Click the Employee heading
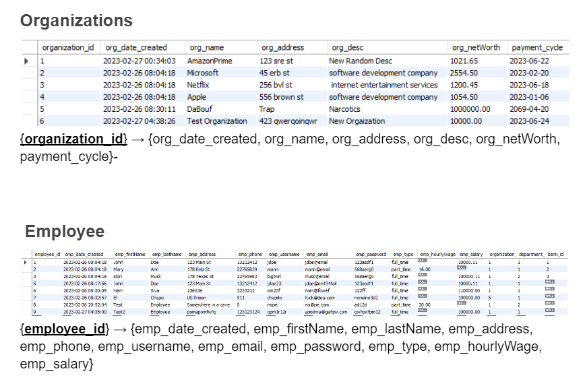Screen dimensions: 585x392 pyautogui.click(x=64, y=231)
